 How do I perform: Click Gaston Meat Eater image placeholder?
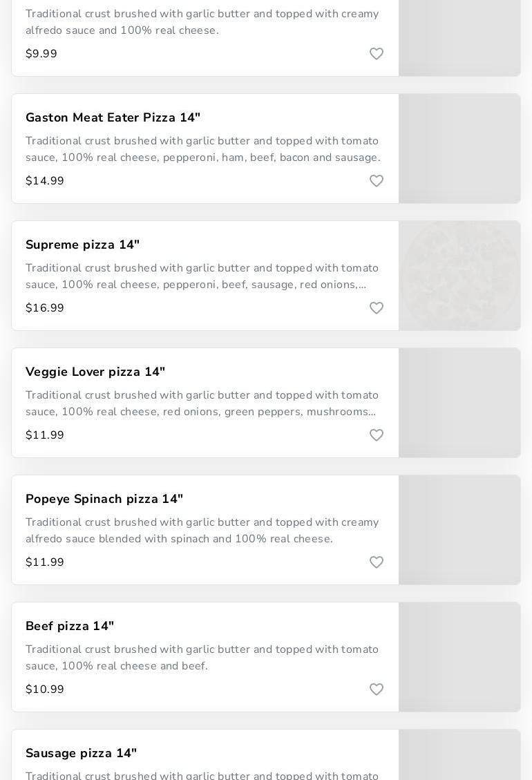coord(460,149)
